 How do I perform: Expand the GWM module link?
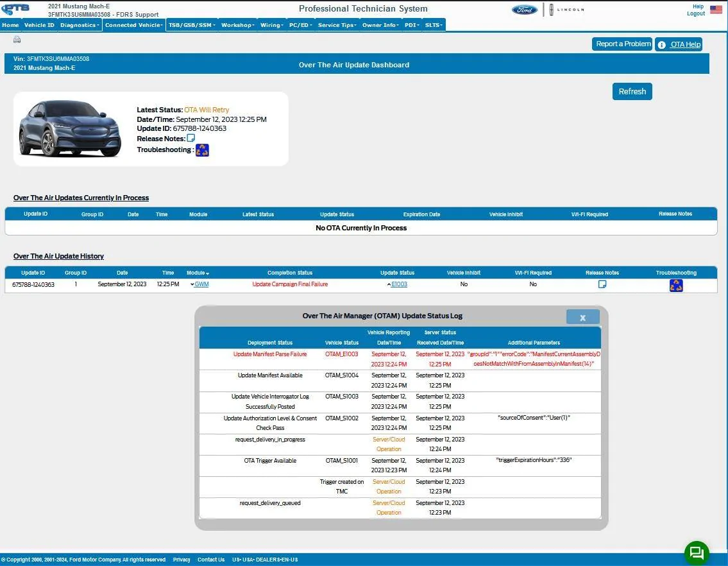coord(201,284)
